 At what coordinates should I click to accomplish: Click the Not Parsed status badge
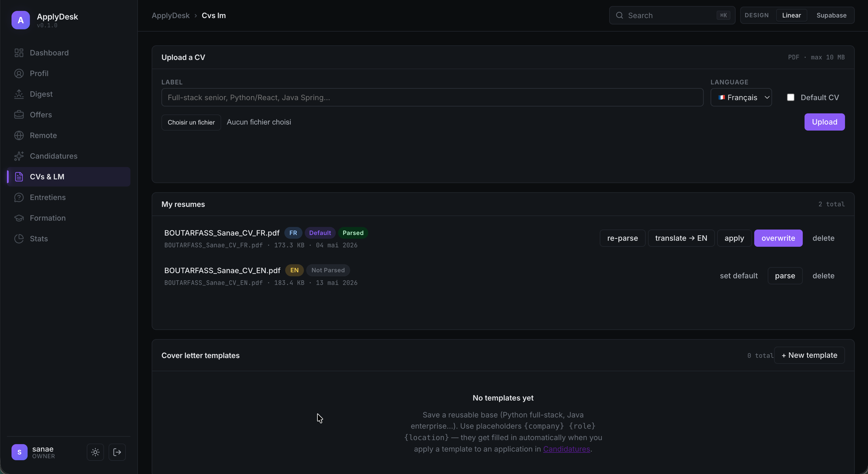(328, 270)
